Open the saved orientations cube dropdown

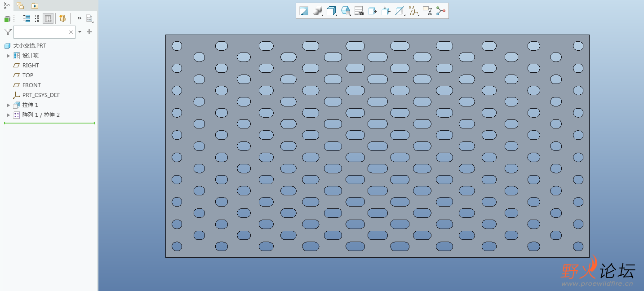click(x=332, y=11)
